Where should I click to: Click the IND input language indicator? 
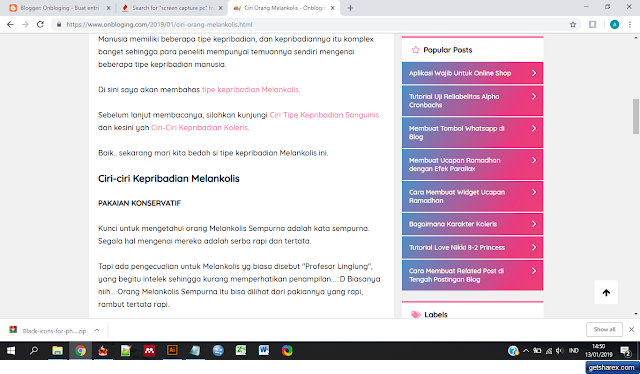coord(573,351)
